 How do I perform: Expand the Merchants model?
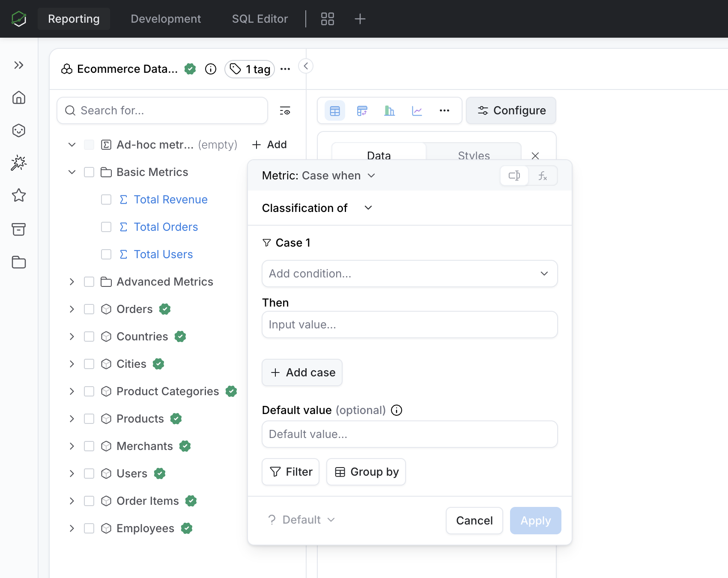(72, 446)
